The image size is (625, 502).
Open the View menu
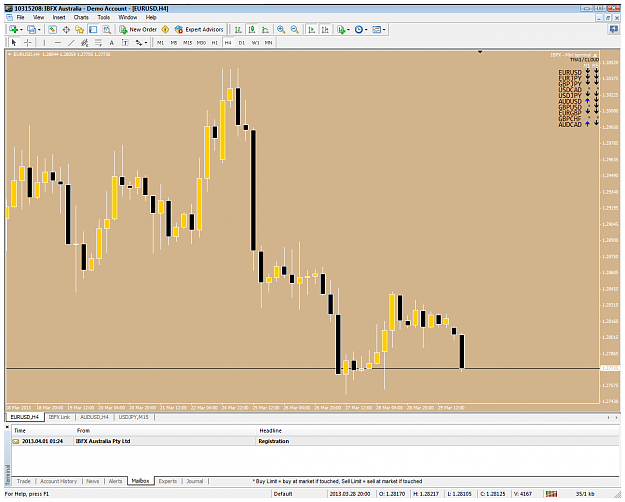38,17
